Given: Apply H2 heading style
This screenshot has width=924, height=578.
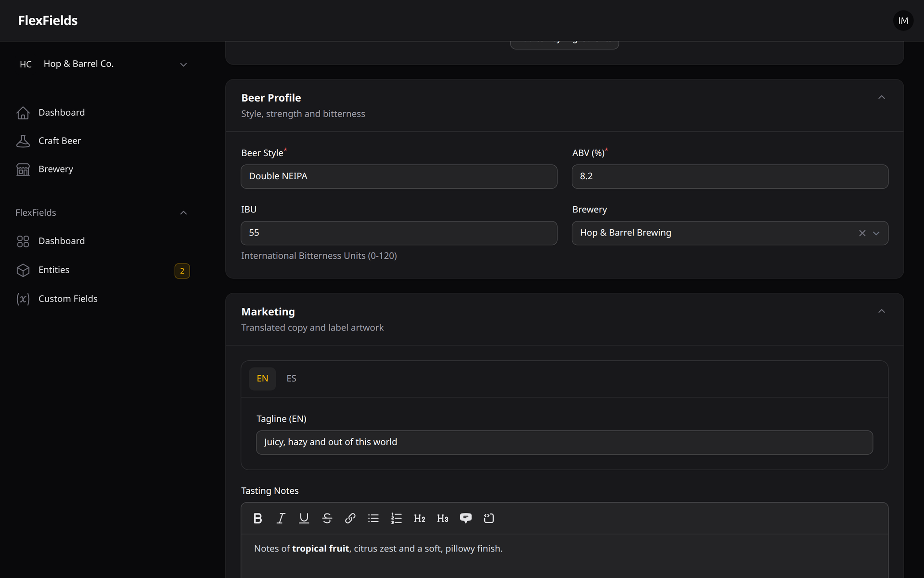Looking at the screenshot, I should (x=419, y=518).
